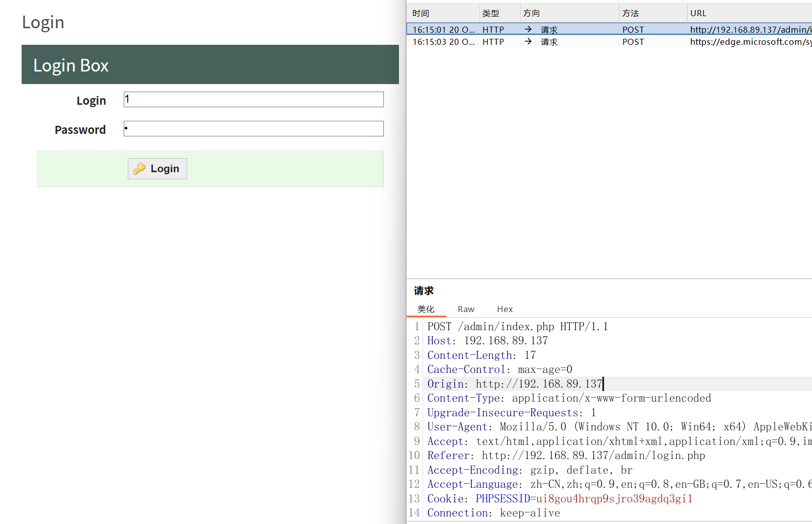This screenshot has height=524, width=812.
Task: Click the POST method cell in 16:15:03 row
Action: pos(633,42)
